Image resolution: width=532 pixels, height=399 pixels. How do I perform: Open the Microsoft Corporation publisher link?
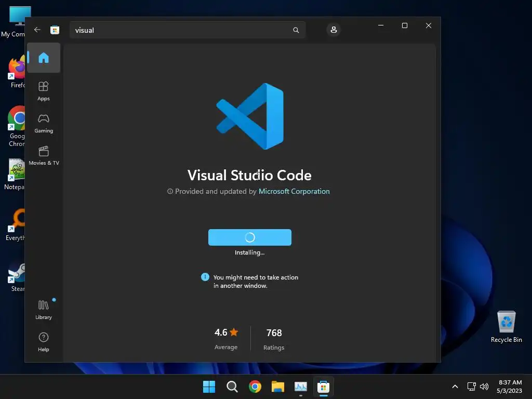[294, 191]
